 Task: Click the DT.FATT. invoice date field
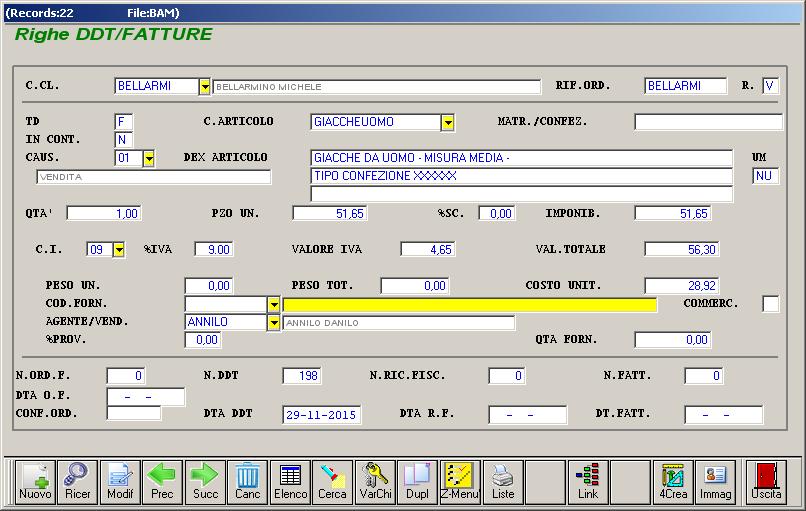[x=724, y=415]
